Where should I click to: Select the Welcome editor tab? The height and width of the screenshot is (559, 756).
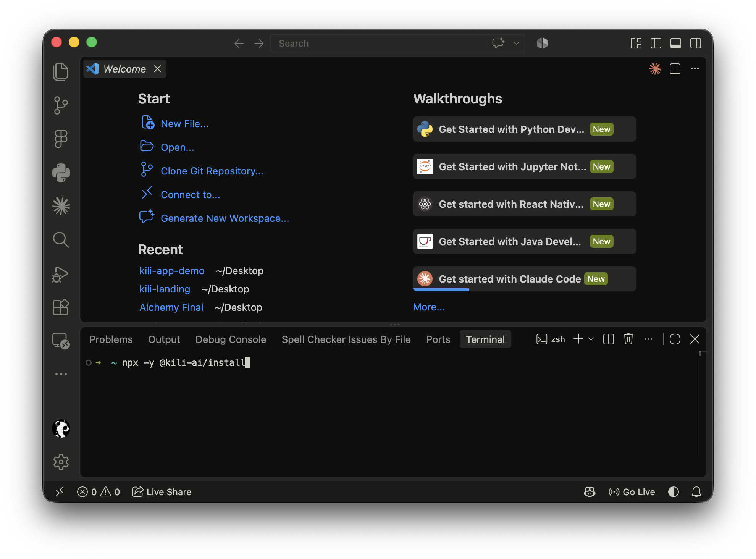click(124, 69)
